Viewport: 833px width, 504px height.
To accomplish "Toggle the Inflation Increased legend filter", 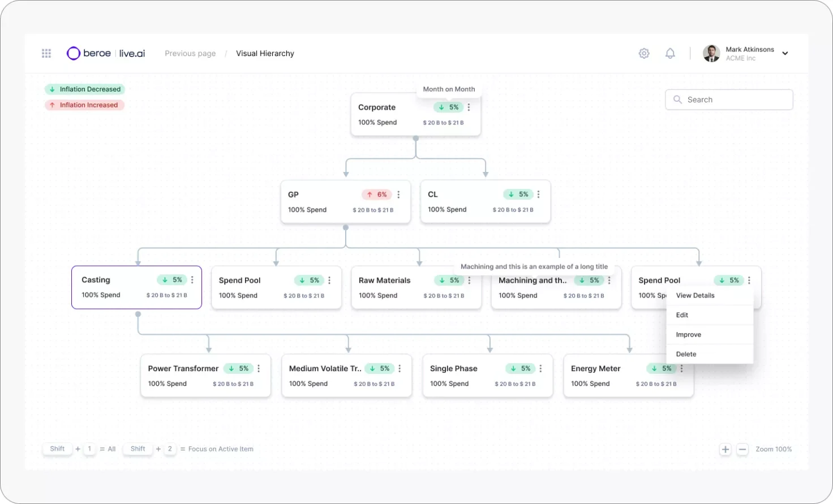I will point(84,105).
